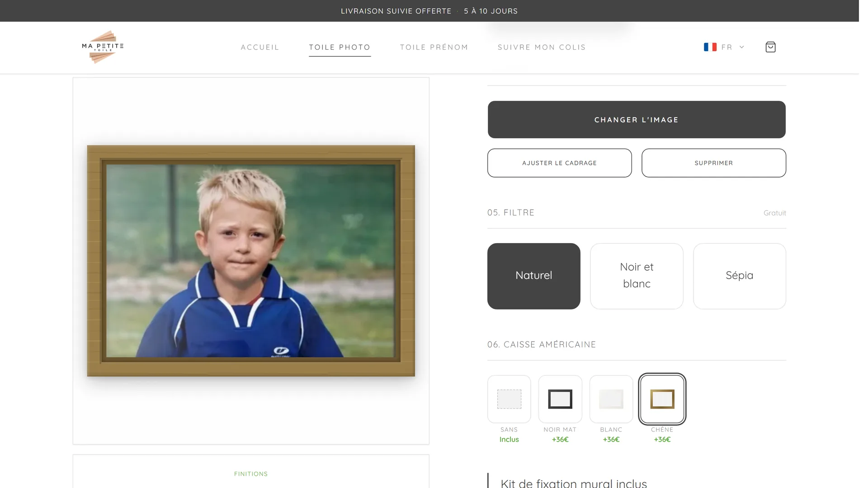Click Kit de fixation mural inclus text

click(574, 483)
